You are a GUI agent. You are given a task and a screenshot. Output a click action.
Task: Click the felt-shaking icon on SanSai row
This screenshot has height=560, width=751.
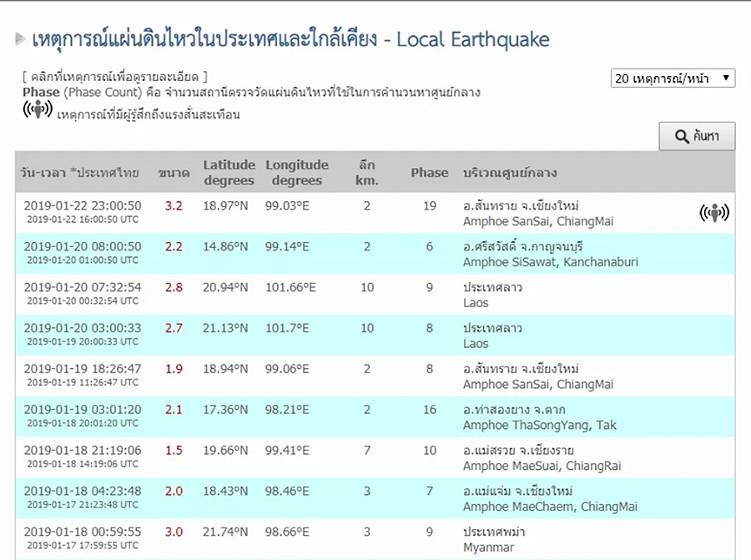714,212
